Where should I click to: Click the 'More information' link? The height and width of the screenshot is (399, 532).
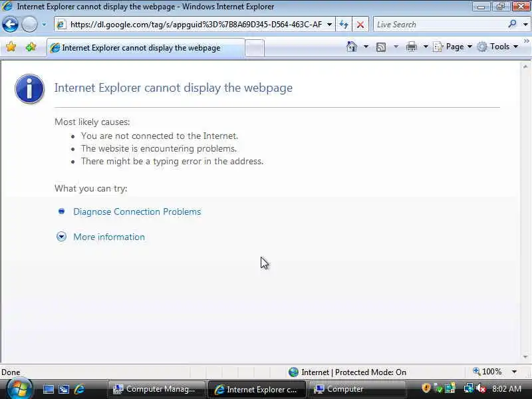pos(109,237)
